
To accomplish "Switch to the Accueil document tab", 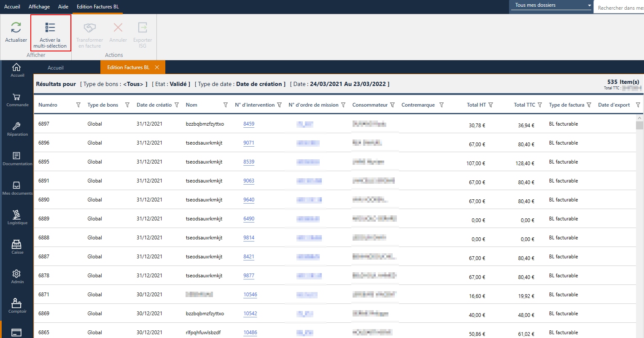I will click(x=56, y=67).
